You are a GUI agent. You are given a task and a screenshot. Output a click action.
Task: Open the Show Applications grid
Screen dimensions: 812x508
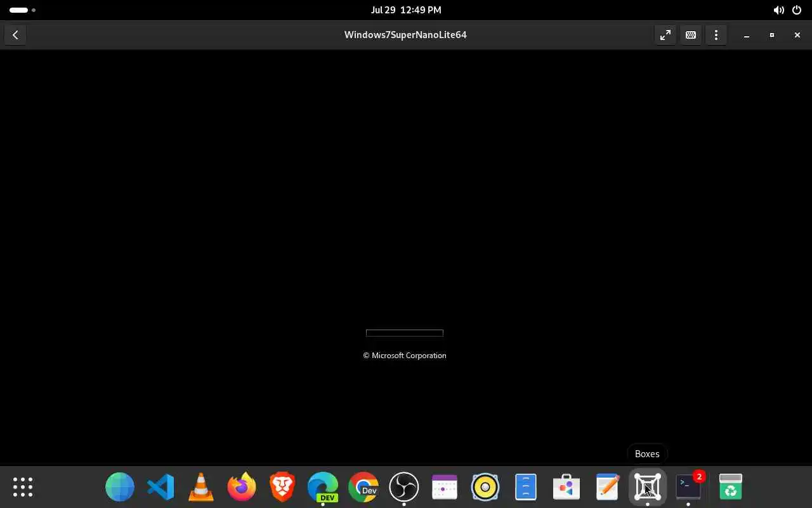point(23,487)
